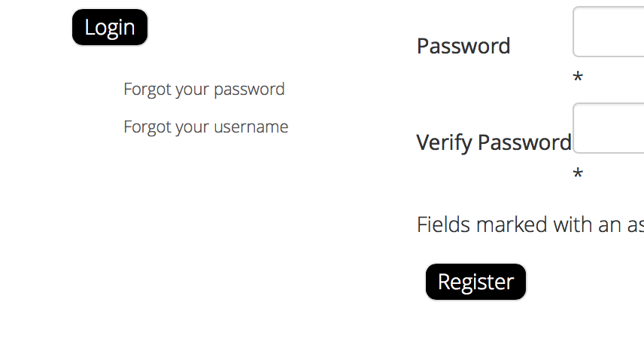Select the black Register button
644x339 pixels.
pos(475,282)
